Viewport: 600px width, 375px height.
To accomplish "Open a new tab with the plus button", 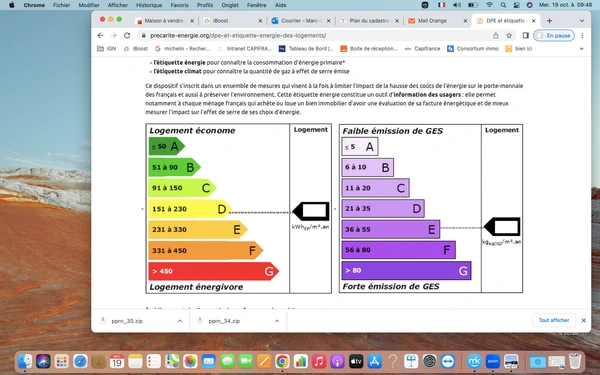I will tap(549, 21).
